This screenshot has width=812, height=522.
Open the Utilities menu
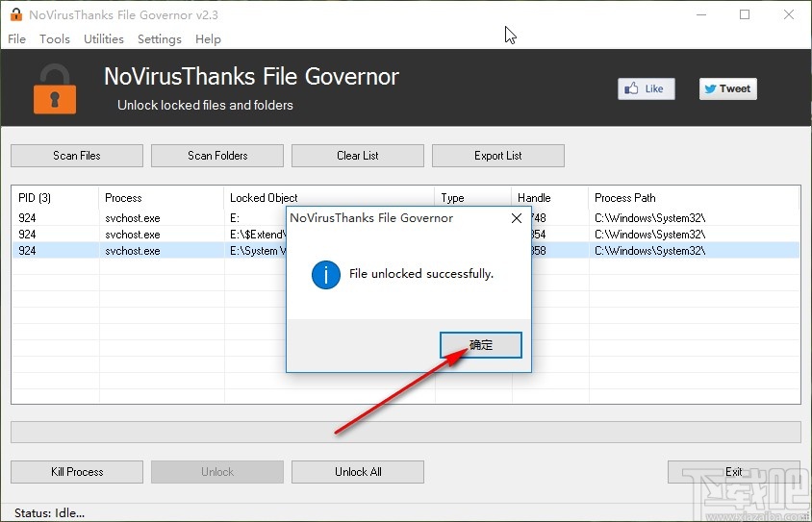[x=104, y=39]
